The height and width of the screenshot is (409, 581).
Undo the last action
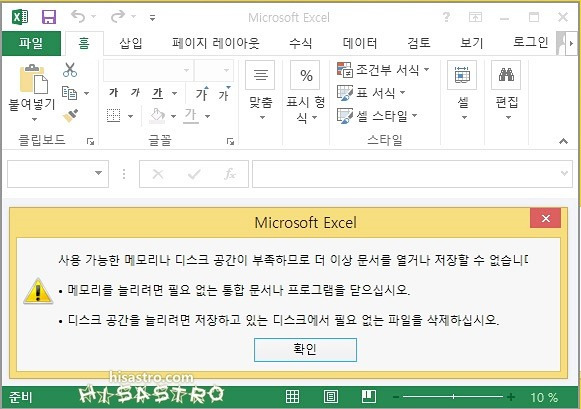click(x=78, y=16)
